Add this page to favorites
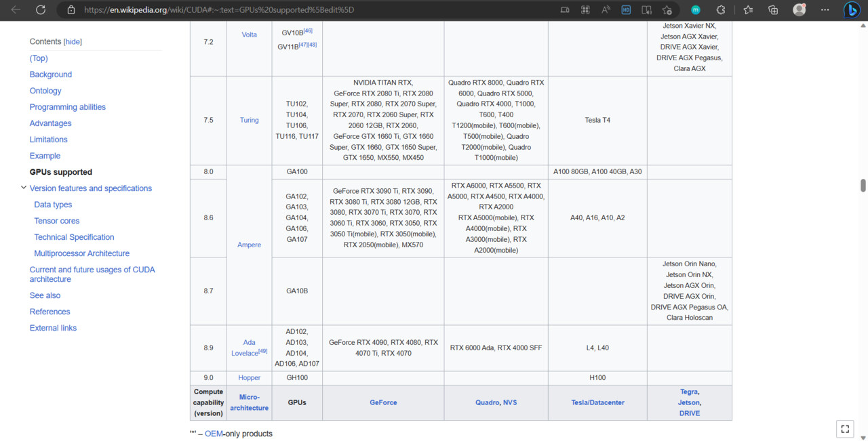Screen dimensions: 868x441 tap(667, 10)
